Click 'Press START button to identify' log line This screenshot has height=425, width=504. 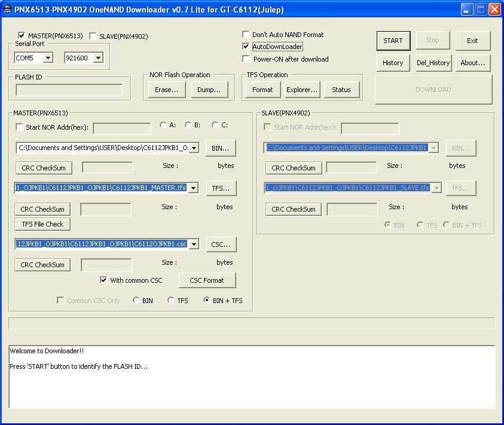(x=78, y=366)
